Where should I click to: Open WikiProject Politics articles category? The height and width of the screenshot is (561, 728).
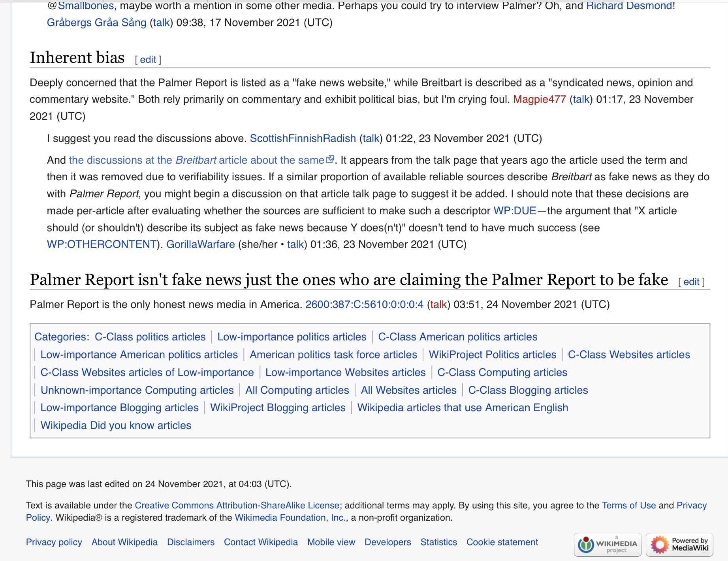pyautogui.click(x=493, y=355)
